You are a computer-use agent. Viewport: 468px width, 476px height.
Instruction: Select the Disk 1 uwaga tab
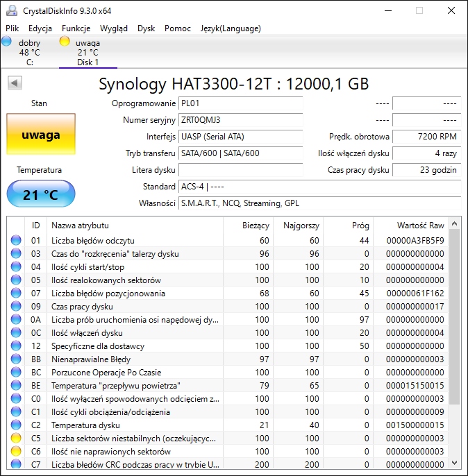[87, 52]
